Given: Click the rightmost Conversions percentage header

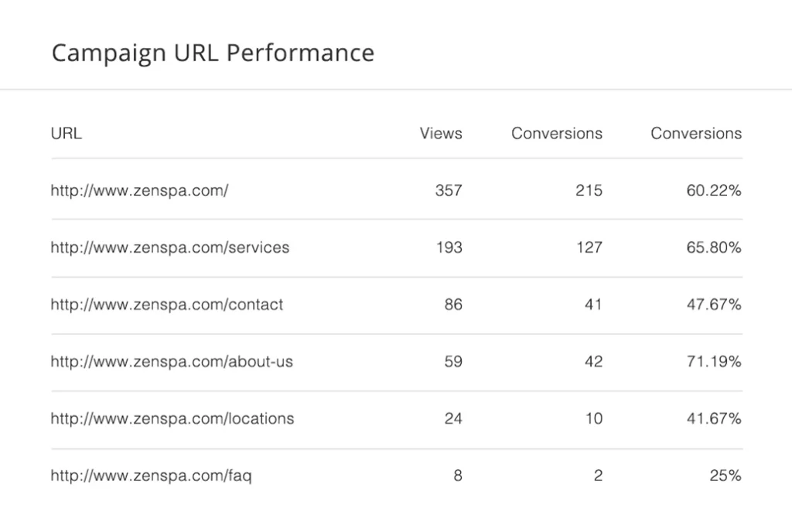Looking at the screenshot, I should (x=696, y=133).
